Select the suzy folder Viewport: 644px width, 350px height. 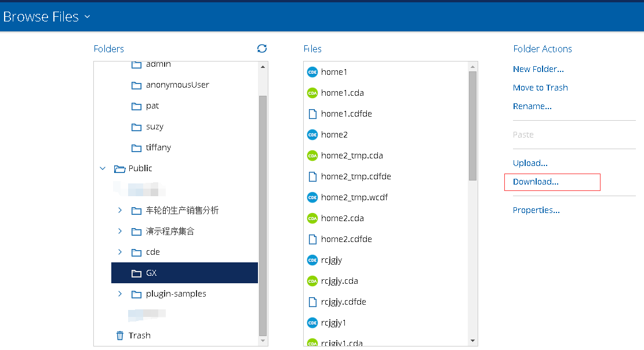155,127
